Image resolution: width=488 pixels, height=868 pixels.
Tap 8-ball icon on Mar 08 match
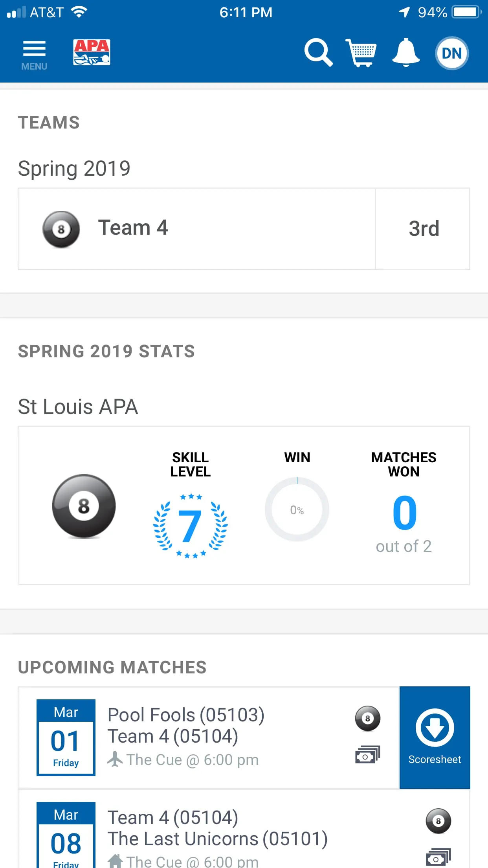438,821
